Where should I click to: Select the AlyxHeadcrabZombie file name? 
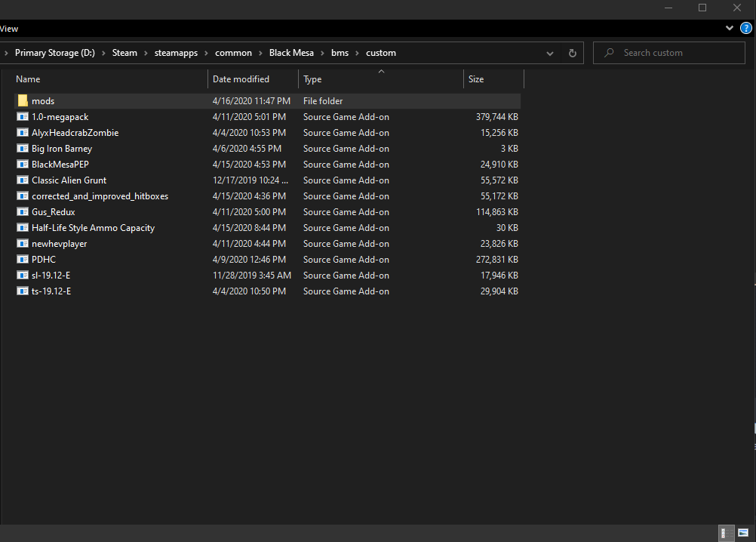tap(75, 133)
